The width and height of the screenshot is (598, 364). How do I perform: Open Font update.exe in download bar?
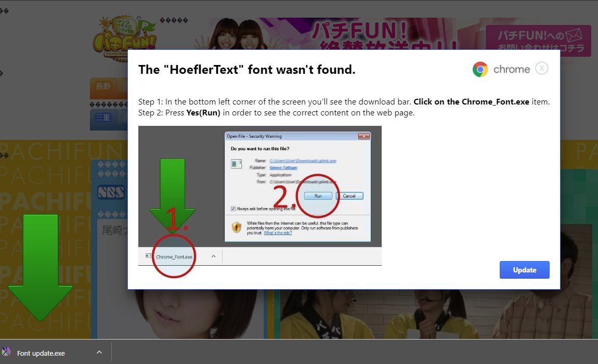tap(41, 353)
